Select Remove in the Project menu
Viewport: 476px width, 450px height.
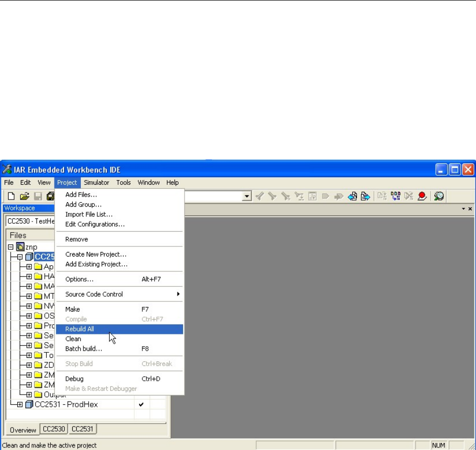tap(120, 239)
